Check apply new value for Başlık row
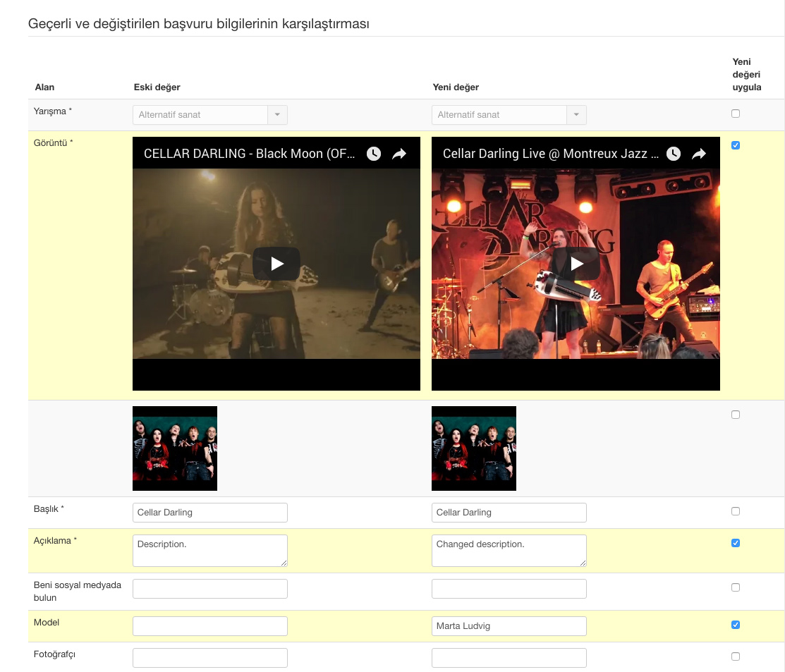 point(736,511)
